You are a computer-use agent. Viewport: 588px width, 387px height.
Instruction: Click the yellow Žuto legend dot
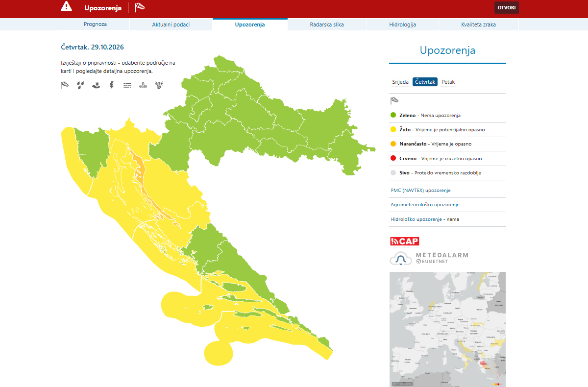tap(393, 130)
